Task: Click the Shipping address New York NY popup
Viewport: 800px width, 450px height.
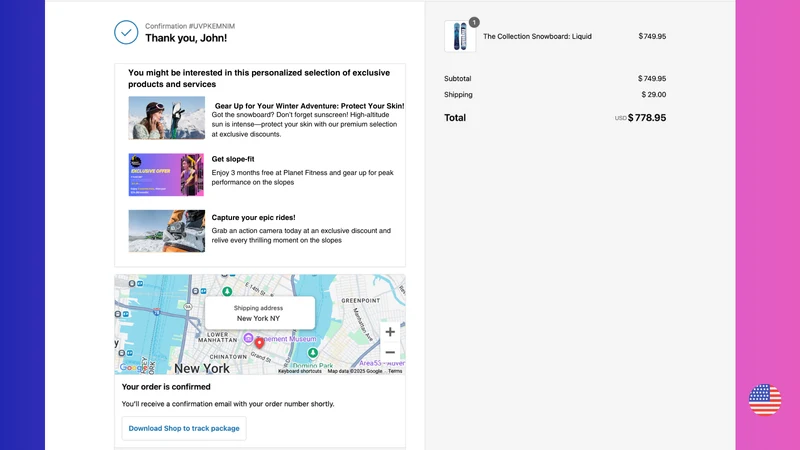Action: (260, 313)
